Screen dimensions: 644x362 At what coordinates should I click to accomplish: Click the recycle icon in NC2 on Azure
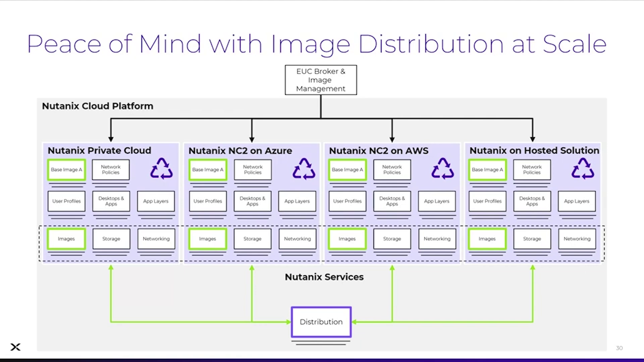304,169
